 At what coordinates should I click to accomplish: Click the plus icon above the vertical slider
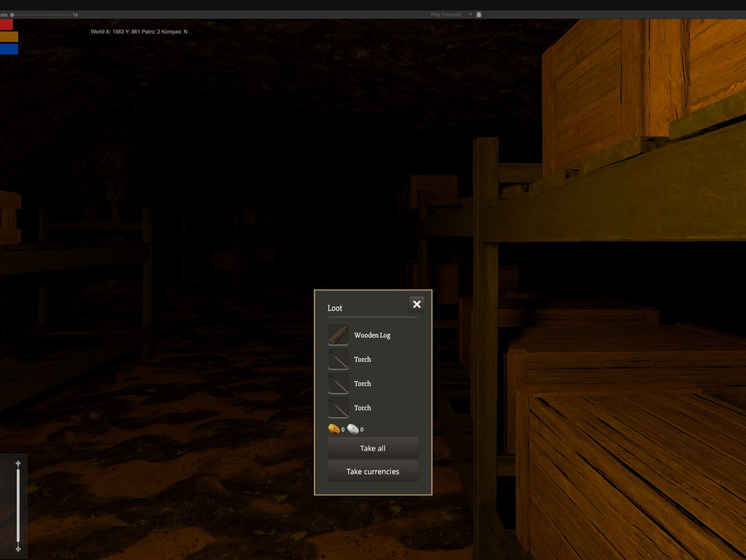coord(18,463)
